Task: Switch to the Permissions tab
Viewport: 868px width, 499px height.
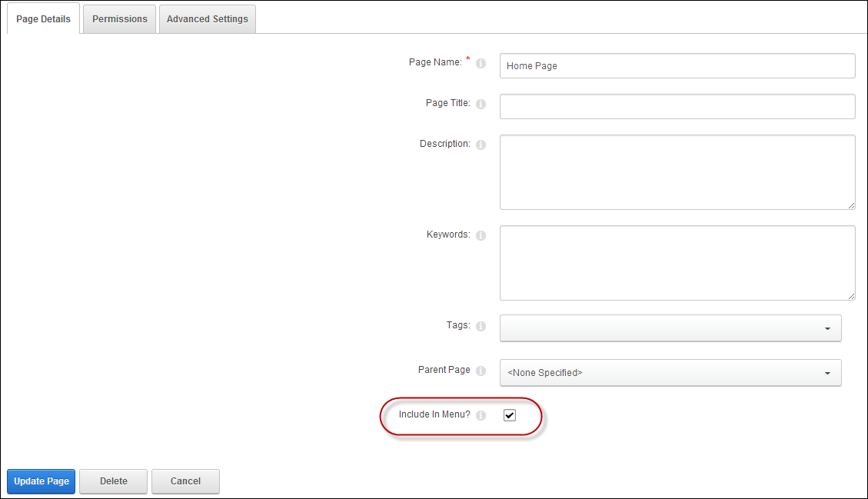Action: tap(120, 18)
